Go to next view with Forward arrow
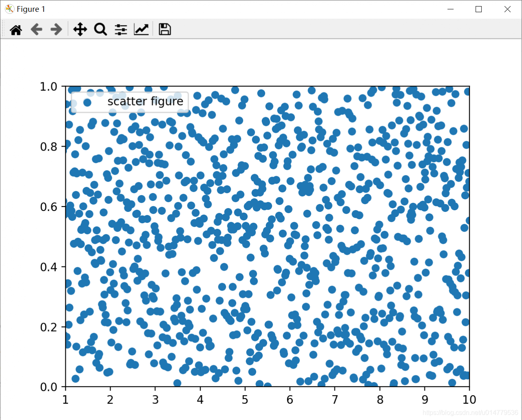 coord(56,29)
